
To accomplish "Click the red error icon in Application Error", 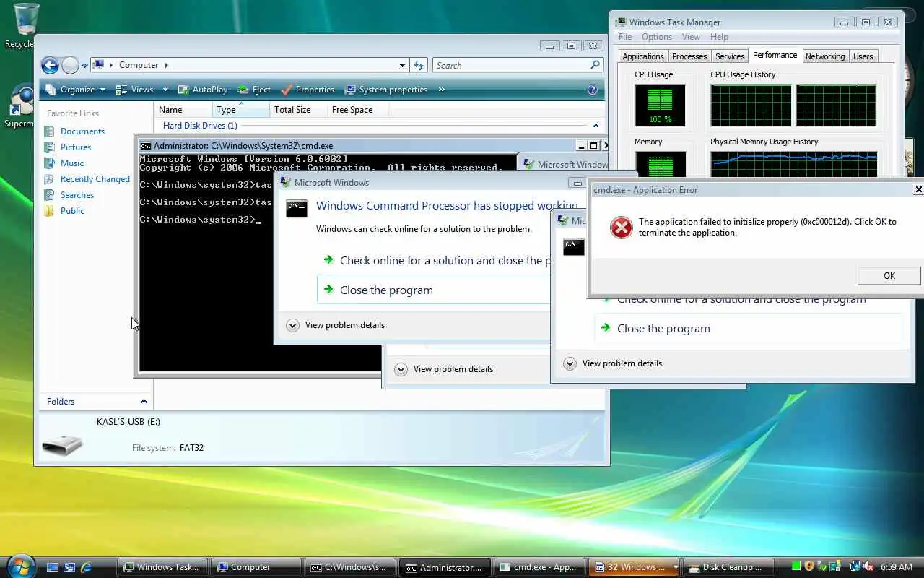I will (621, 228).
